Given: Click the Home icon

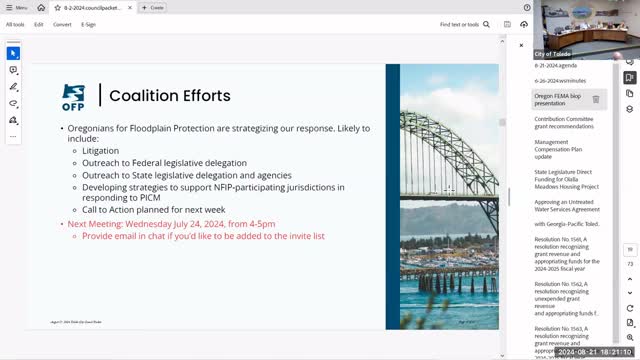Looking at the screenshot, I should click(x=41, y=8).
